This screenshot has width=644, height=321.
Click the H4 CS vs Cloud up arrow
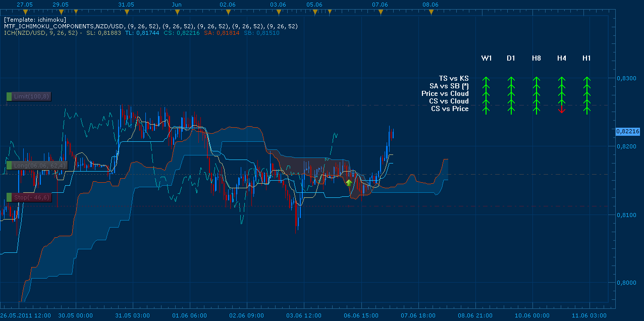point(561,102)
